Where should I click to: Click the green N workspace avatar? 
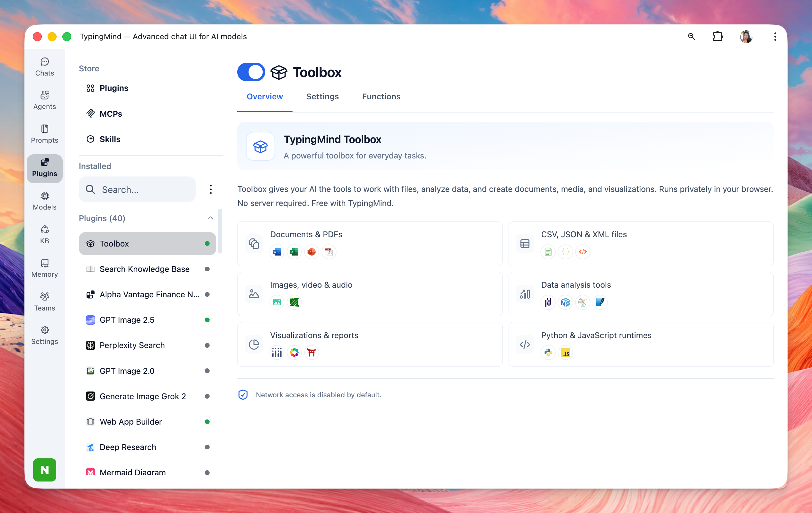[x=44, y=470]
